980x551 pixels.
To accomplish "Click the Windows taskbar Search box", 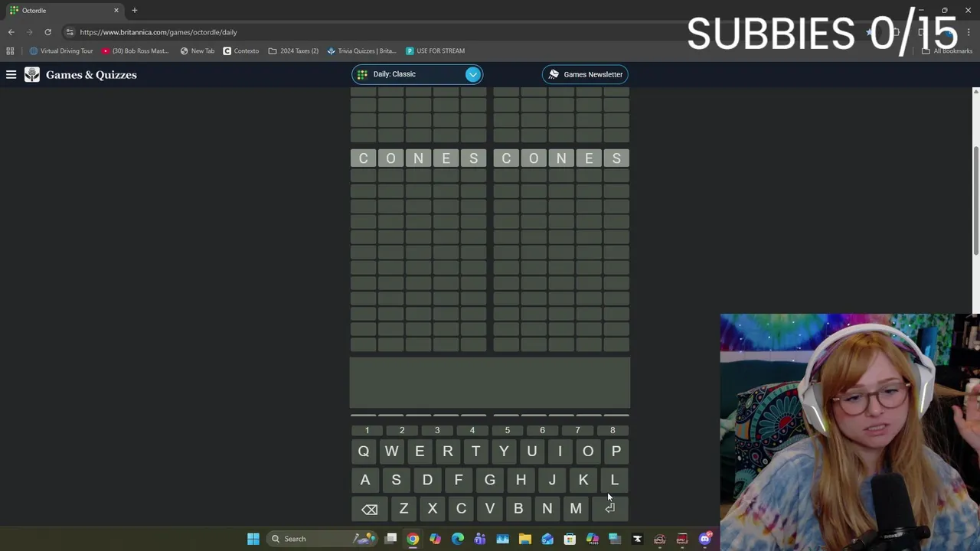I will 322,539.
